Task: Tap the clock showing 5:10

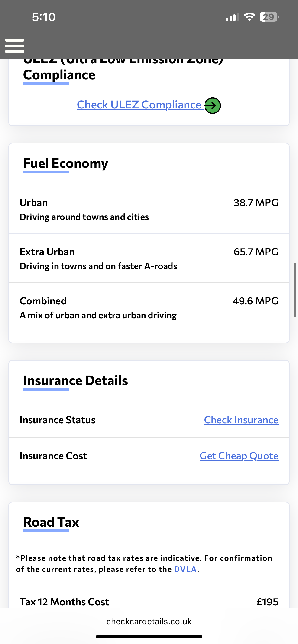Action: (44, 17)
